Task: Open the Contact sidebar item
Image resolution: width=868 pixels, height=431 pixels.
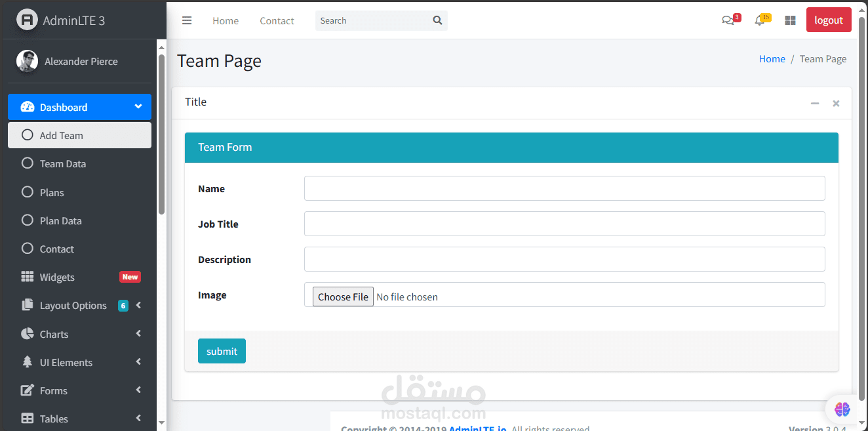Action: click(x=79, y=249)
